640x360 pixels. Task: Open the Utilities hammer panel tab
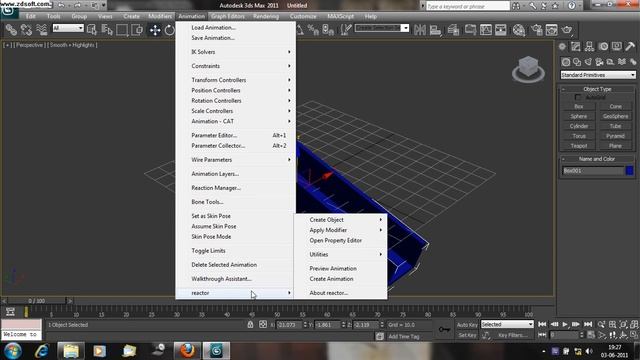630,47
